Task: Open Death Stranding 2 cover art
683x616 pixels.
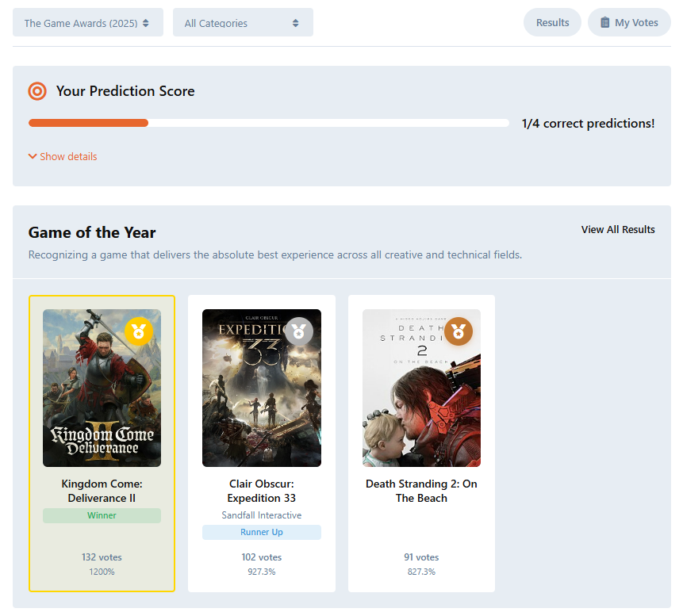Action: pyautogui.click(x=422, y=388)
